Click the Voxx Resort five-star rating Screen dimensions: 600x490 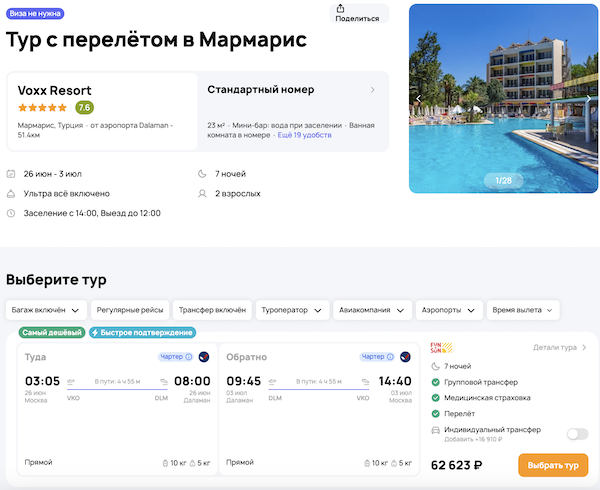point(43,107)
